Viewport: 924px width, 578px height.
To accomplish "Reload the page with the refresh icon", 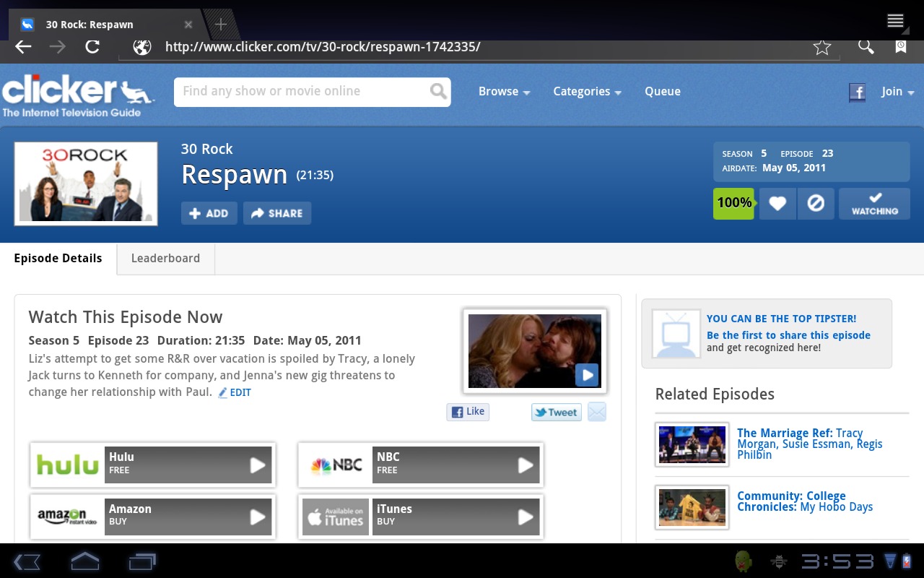I will click(x=92, y=47).
